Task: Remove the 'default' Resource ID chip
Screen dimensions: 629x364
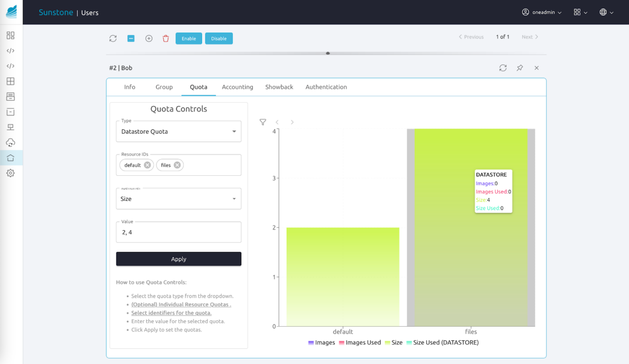Action: (x=147, y=165)
